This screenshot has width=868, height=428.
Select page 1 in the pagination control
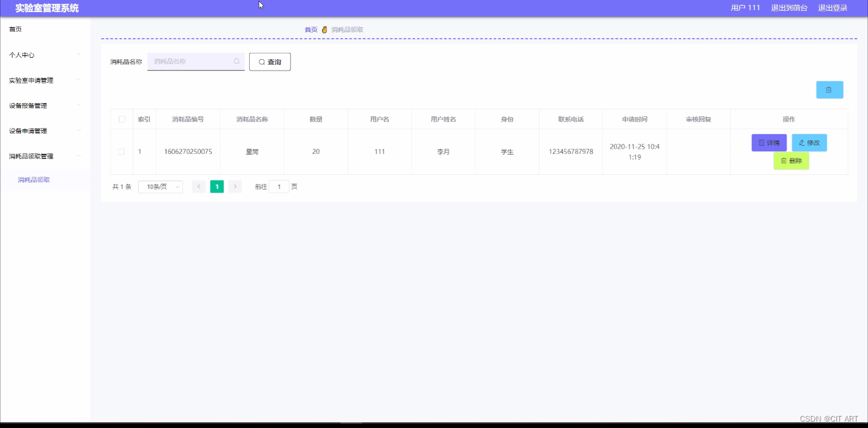click(x=217, y=186)
